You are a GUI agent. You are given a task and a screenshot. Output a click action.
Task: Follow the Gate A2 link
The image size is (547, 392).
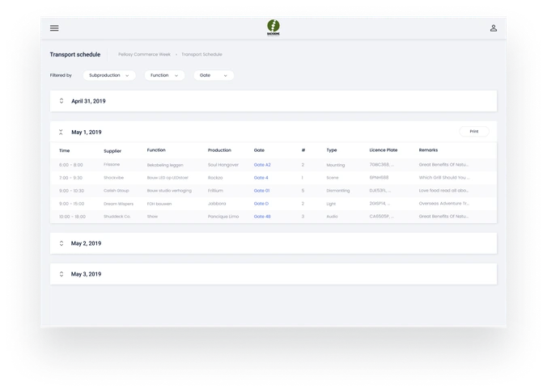262,165
